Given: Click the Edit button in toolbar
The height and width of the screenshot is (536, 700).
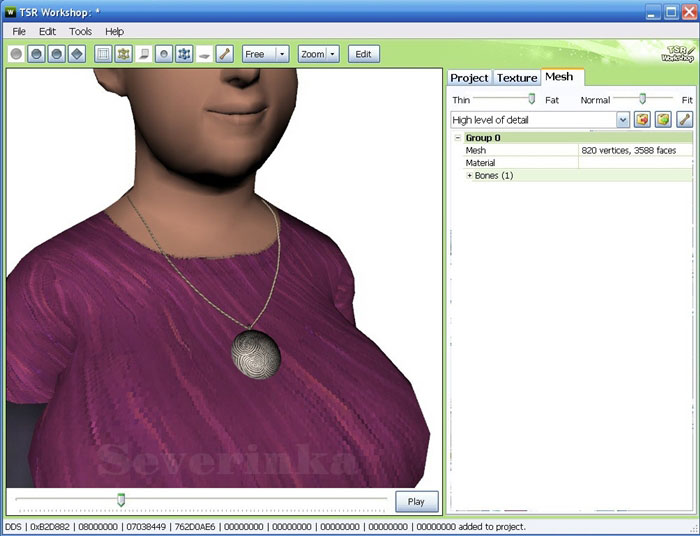Looking at the screenshot, I should coord(363,54).
